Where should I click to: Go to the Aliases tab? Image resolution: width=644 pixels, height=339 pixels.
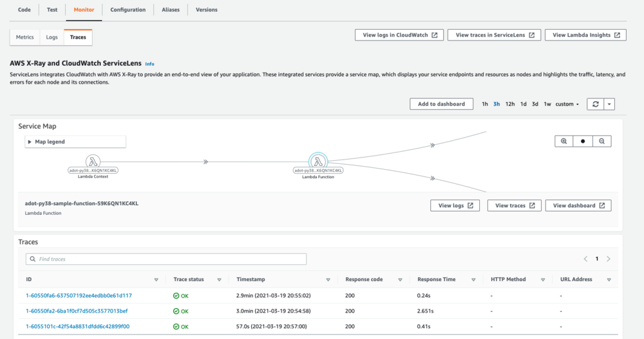[x=171, y=10]
